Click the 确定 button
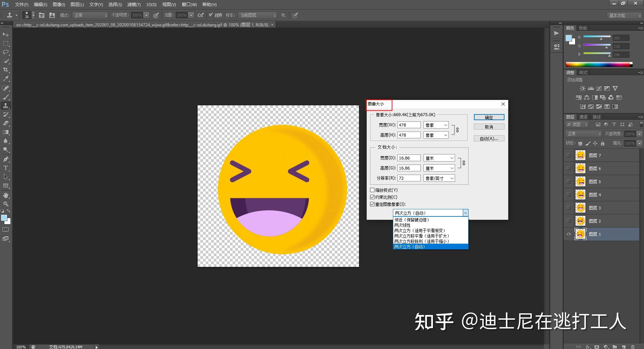The image size is (644, 349). click(x=489, y=117)
